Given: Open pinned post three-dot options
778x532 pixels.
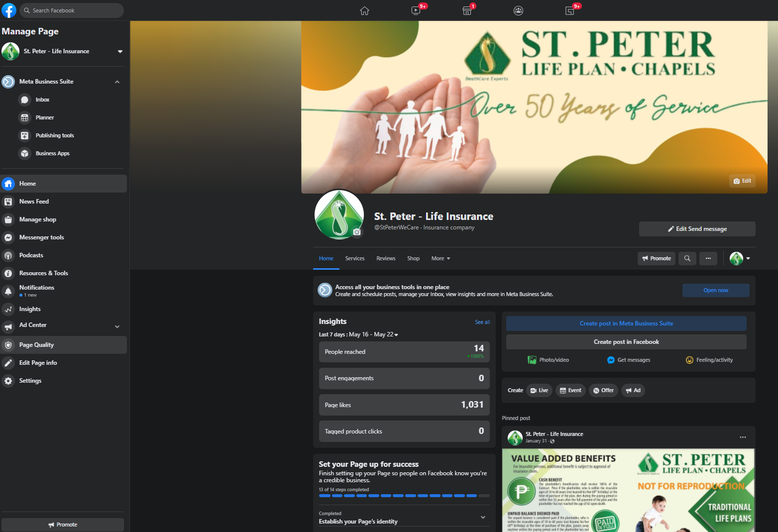Looking at the screenshot, I should pyautogui.click(x=743, y=437).
